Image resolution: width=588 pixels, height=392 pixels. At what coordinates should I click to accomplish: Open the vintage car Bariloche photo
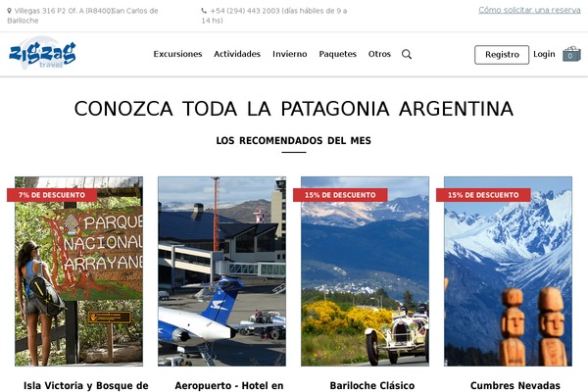[x=365, y=271]
